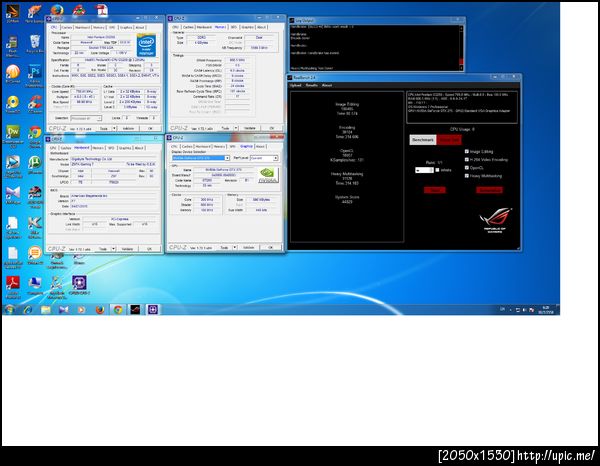This screenshot has width=600, height=466.
Task: Open the Recycle Bin desktop icon
Action: 35,44
